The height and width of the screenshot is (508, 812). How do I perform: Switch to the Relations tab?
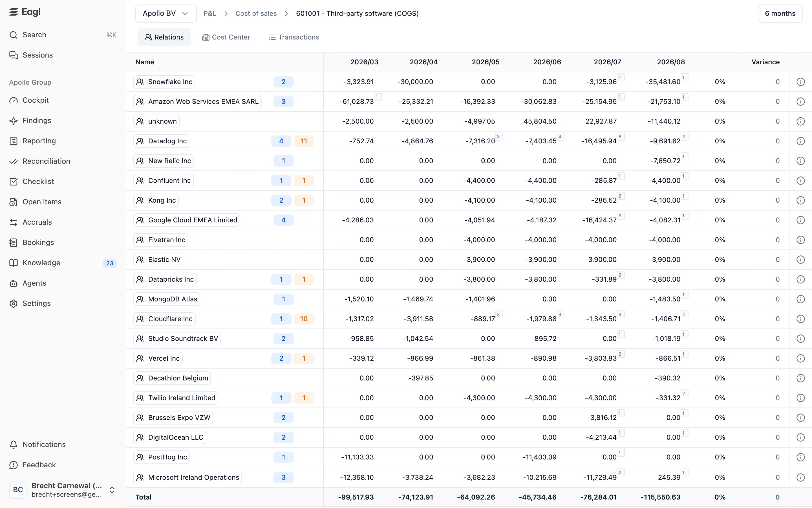click(x=164, y=37)
